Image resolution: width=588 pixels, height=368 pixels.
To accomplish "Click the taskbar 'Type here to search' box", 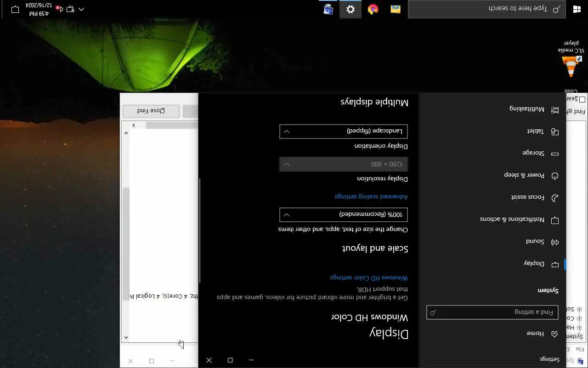I will 486,9.
